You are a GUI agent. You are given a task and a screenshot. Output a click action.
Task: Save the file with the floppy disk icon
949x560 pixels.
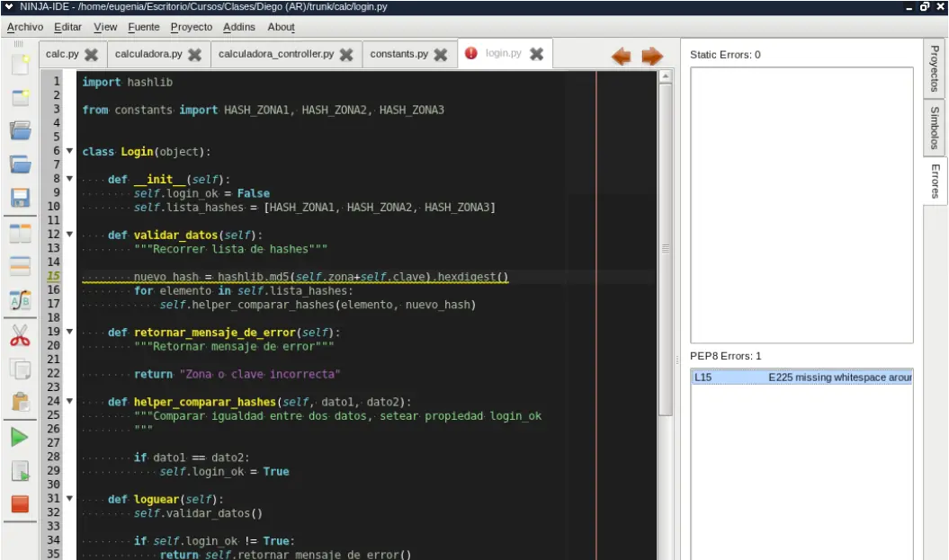coord(20,198)
